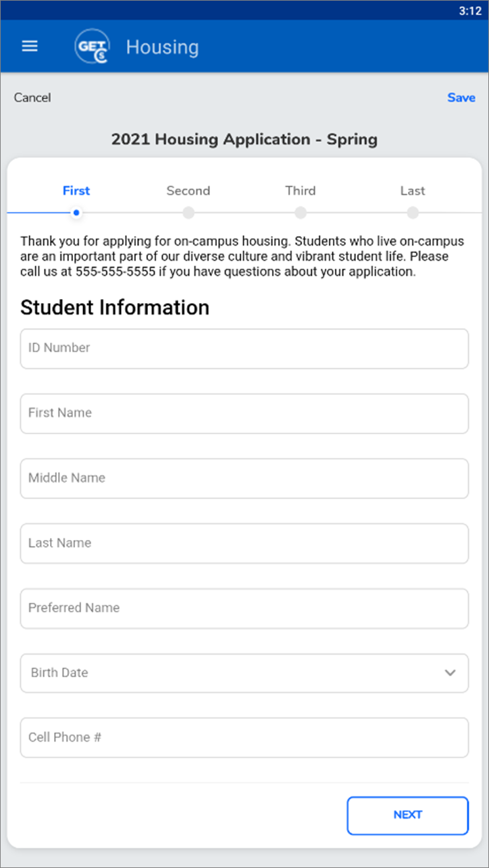Image resolution: width=489 pixels, height=868 pixels.
Task: Focus the ID Number field
Action: (244, 348)
